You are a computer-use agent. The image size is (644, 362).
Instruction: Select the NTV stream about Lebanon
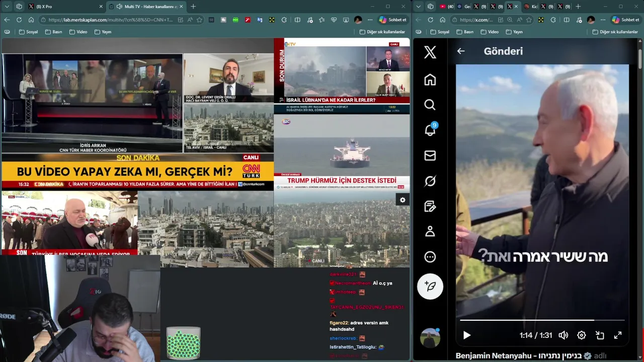click(x=342, y=76)
